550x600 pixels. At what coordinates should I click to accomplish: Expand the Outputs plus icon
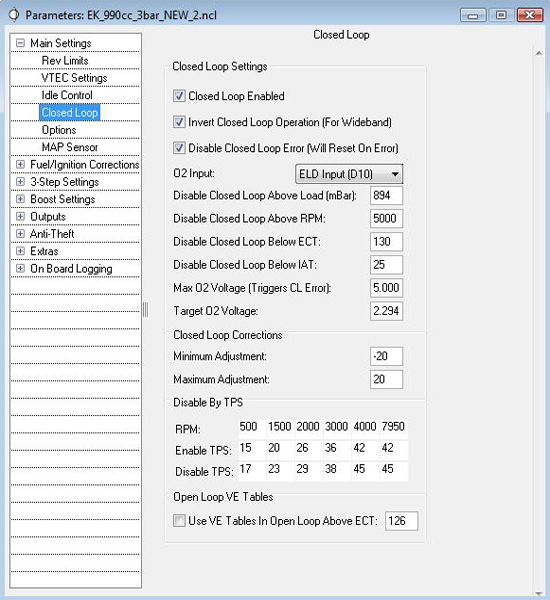point(20,217)
